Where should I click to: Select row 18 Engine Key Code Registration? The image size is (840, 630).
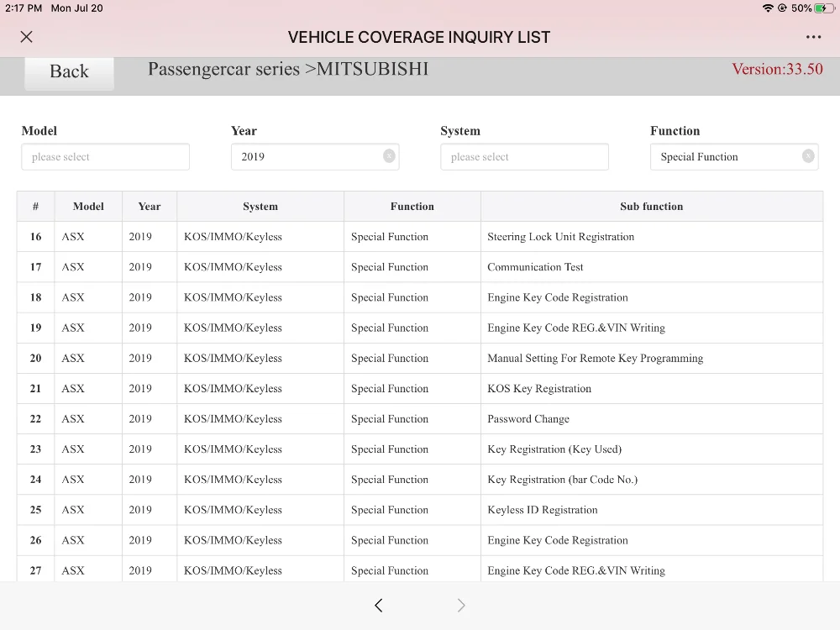pos(420,297)
